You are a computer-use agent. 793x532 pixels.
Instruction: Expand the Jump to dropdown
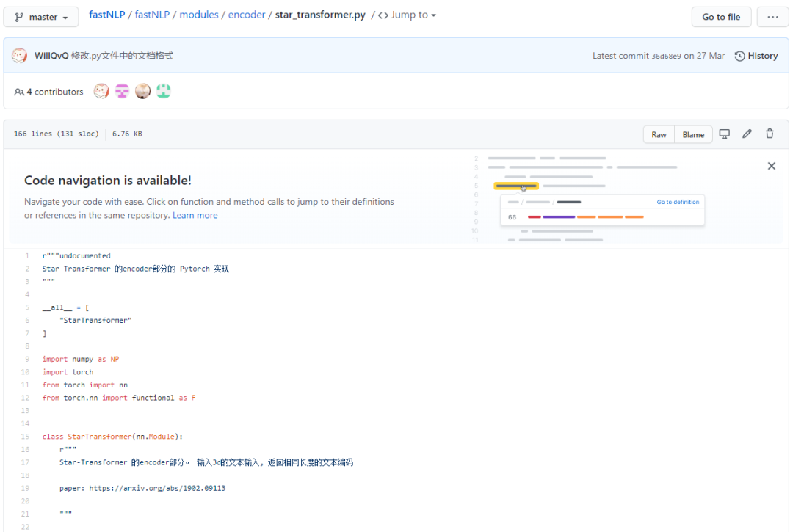click(407, 15)
